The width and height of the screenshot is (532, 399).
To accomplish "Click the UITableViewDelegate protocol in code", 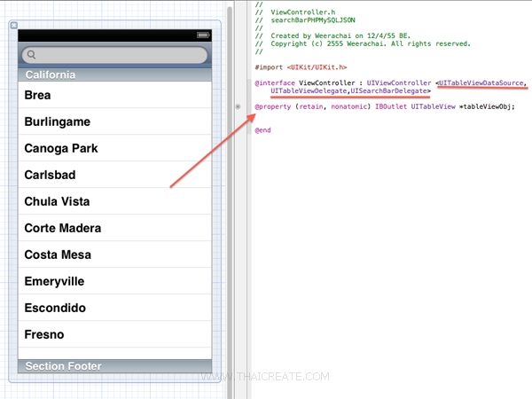I will pyautogui.click(x=309, y=91).
